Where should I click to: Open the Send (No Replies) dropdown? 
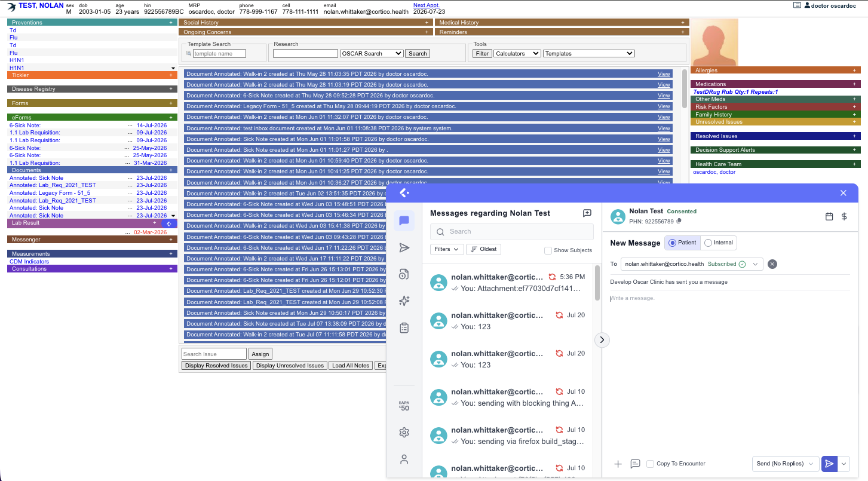pyautogui.click(x=785, y=464)
